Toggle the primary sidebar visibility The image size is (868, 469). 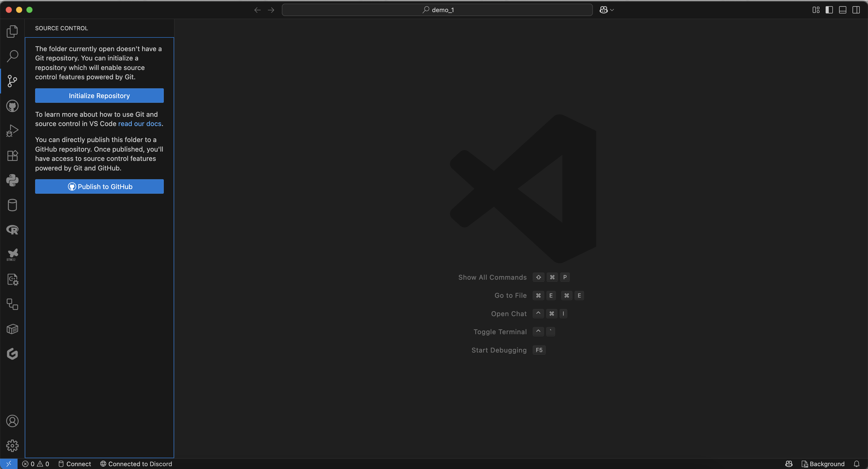point(829,10)
